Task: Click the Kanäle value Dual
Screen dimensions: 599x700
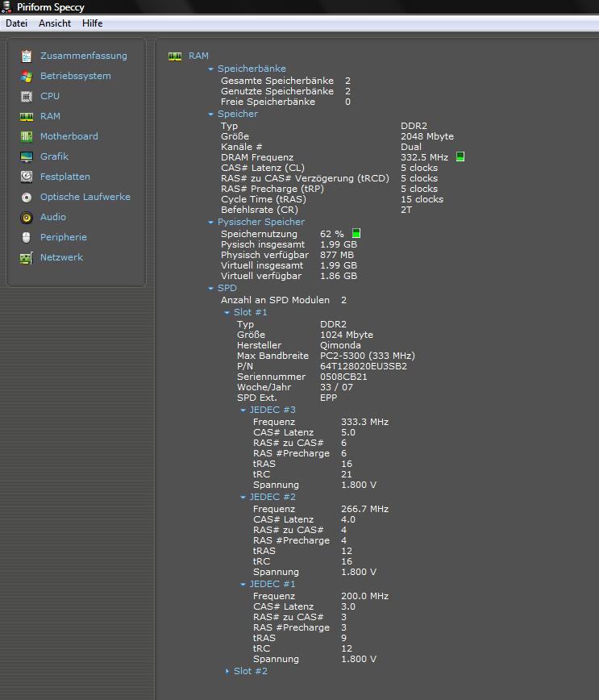Action: pos(410,147)
